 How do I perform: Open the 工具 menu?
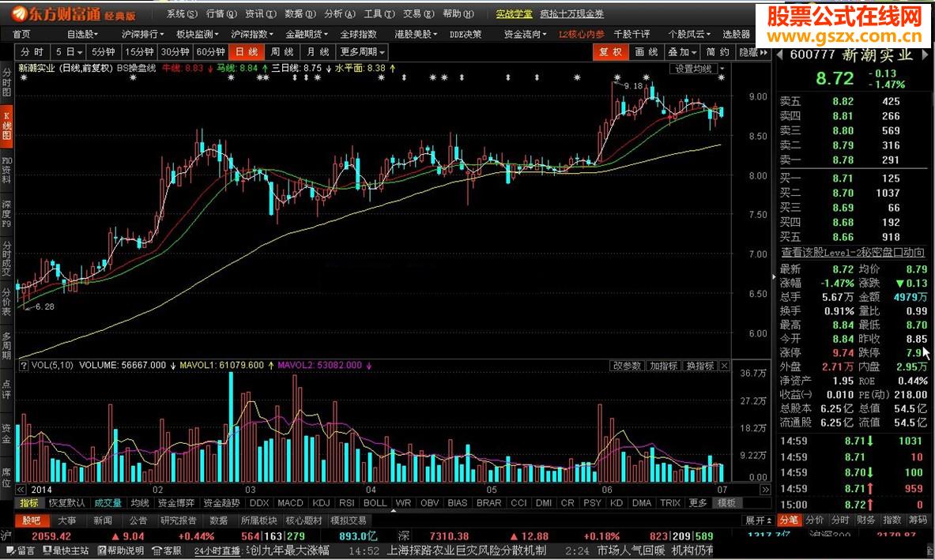tap(378, 13)
